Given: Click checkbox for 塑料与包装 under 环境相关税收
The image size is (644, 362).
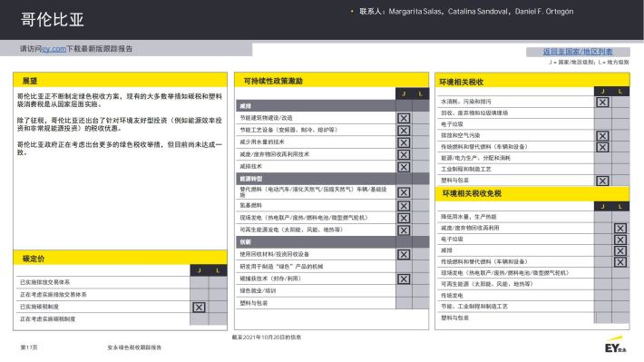Looking at the screenshot, I should (x=602, y=181).
